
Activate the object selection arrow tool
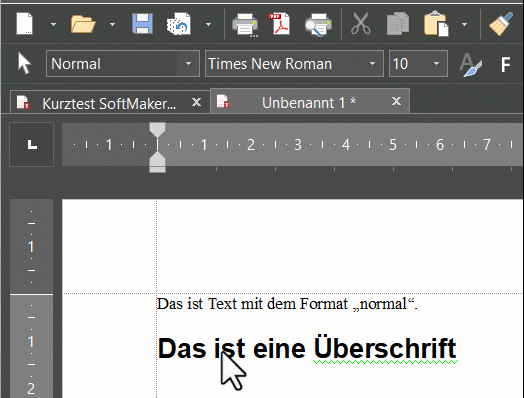click(24, 63)
